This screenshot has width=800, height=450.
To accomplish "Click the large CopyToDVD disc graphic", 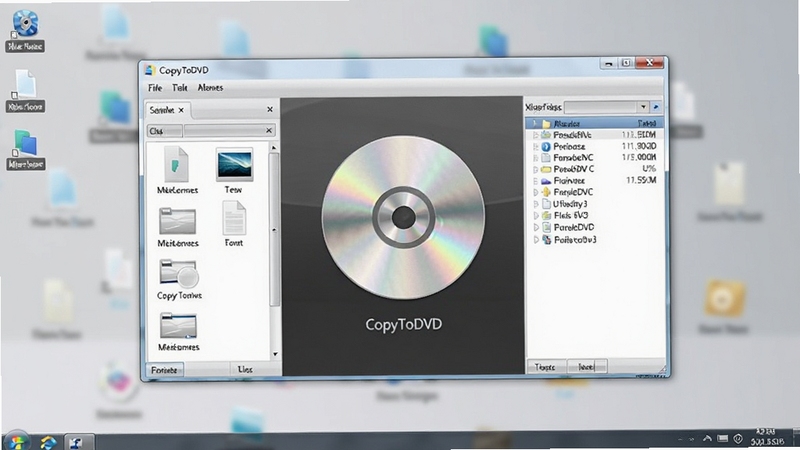I will [403, 217].
